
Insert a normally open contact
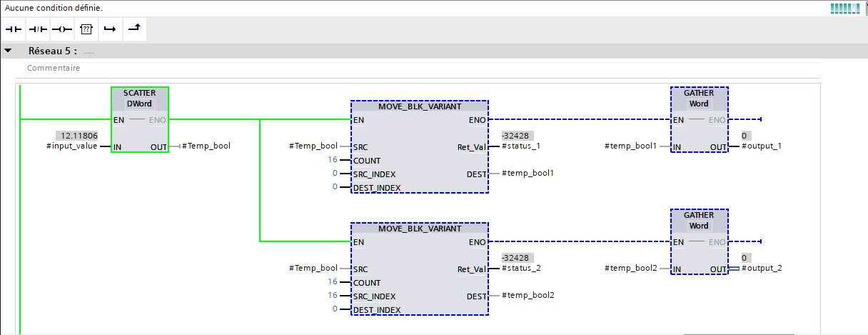pos(14,29)
